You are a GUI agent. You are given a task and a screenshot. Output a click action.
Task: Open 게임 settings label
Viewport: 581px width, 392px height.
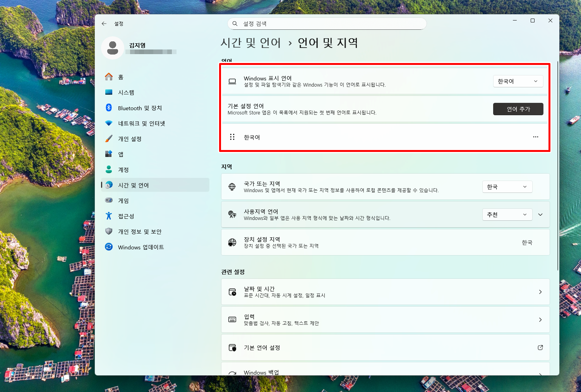coord(123,201)
